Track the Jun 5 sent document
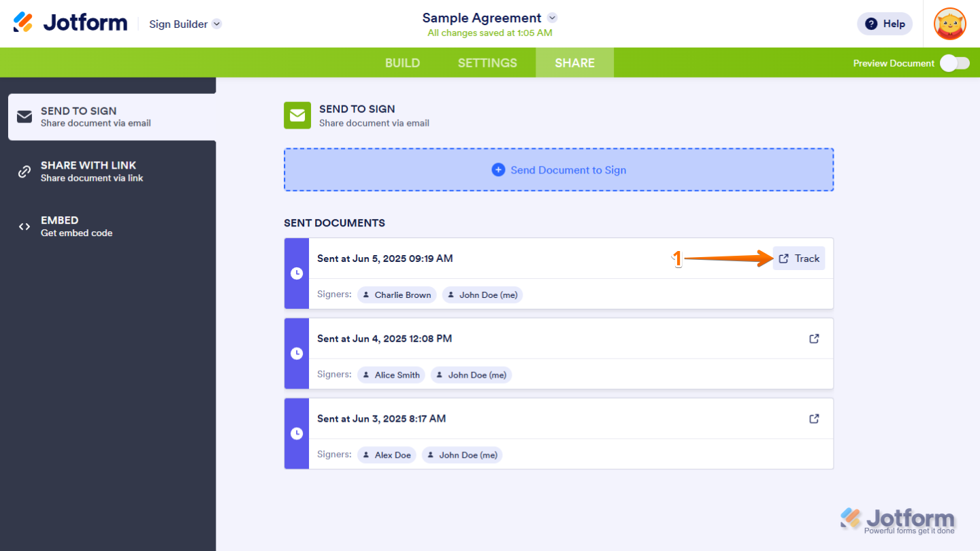Viewport: 980px width, 551px height. 798,258
